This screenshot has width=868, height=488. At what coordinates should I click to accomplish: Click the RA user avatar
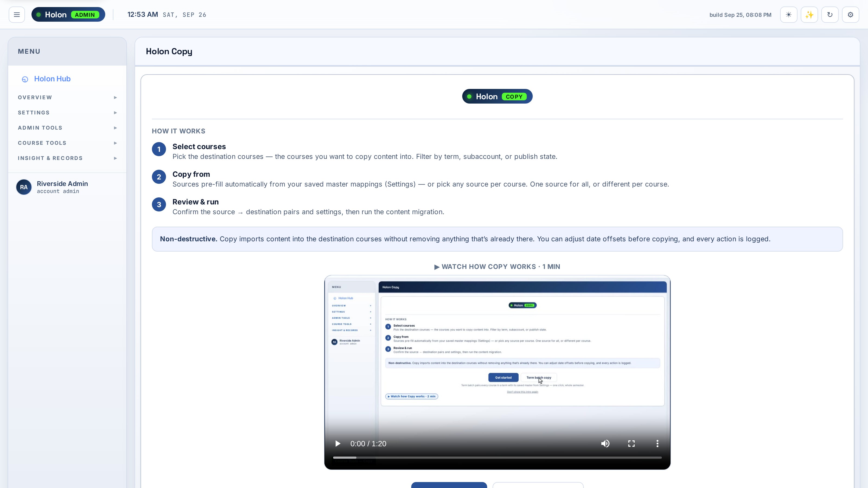point(24,187)
